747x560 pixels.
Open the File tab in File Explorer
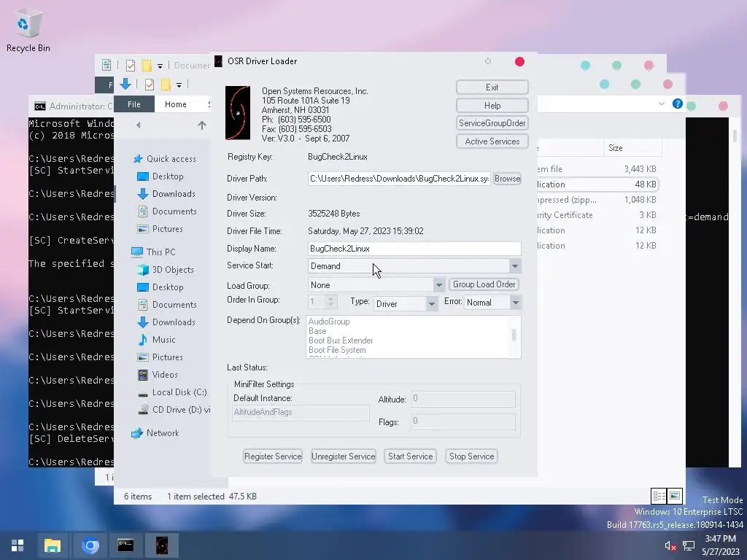(x=134, y=104)
